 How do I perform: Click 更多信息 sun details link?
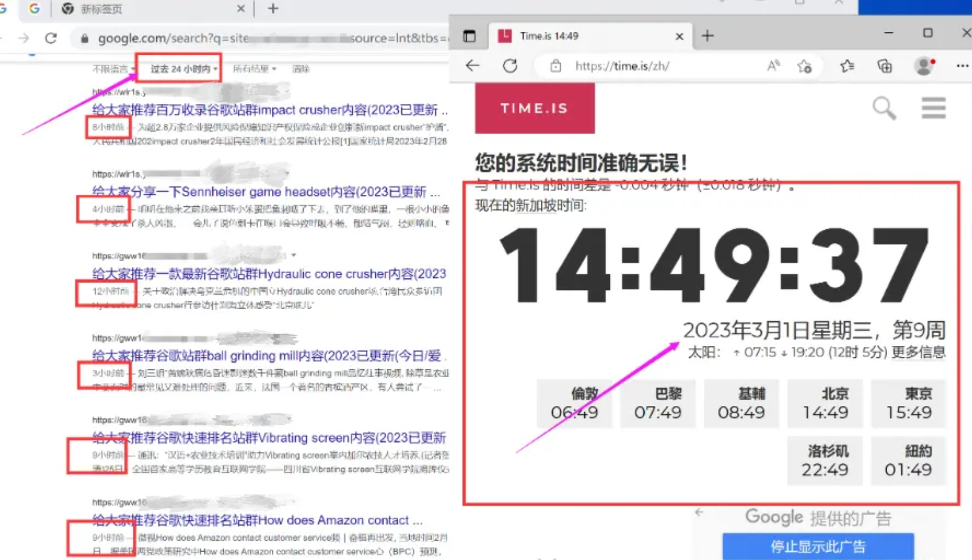click(x=918, y=352)
